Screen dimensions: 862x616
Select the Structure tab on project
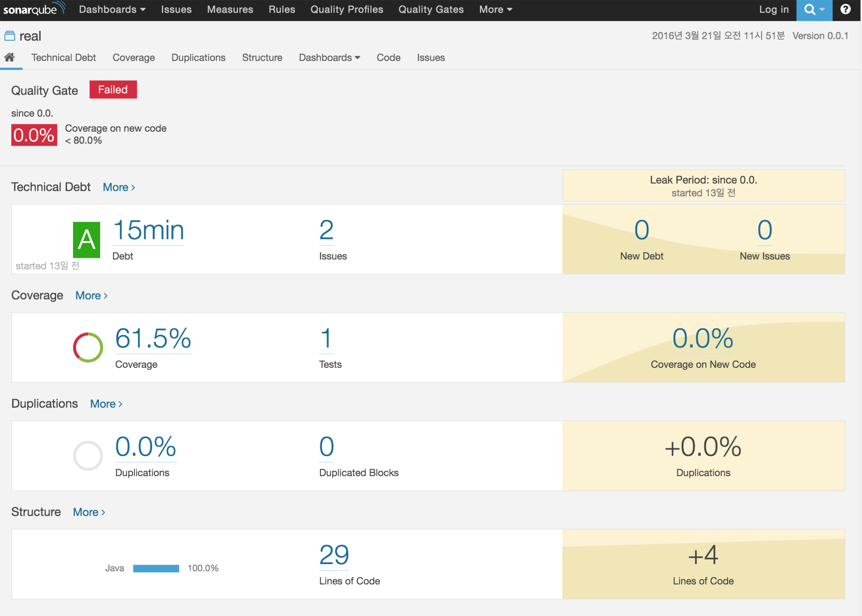[x=262, y=57]
